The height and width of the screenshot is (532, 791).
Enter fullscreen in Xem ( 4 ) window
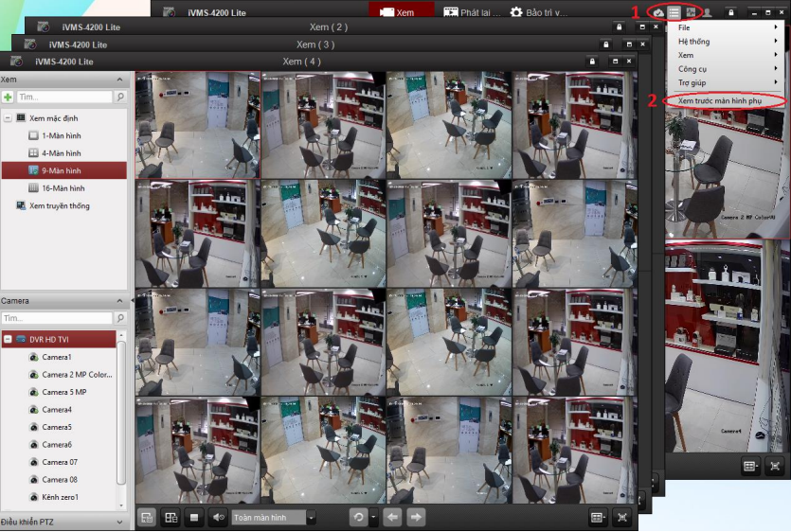pos(622,518)
